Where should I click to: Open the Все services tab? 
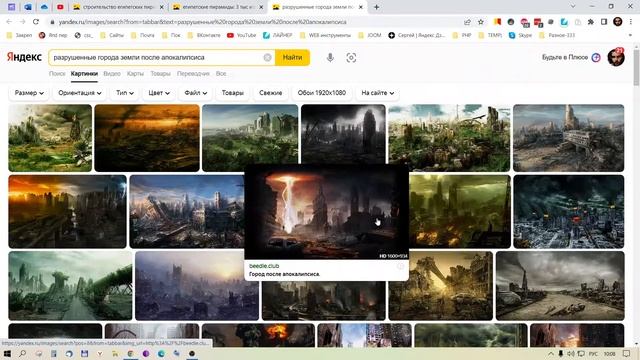(x=221, y=74)
